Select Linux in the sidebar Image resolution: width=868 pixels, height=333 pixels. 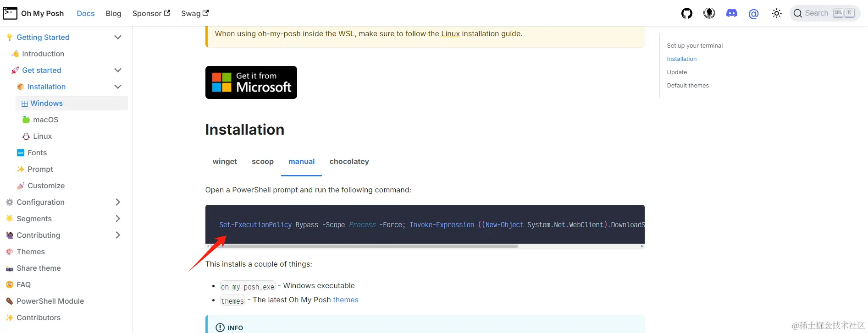point(42,136)
